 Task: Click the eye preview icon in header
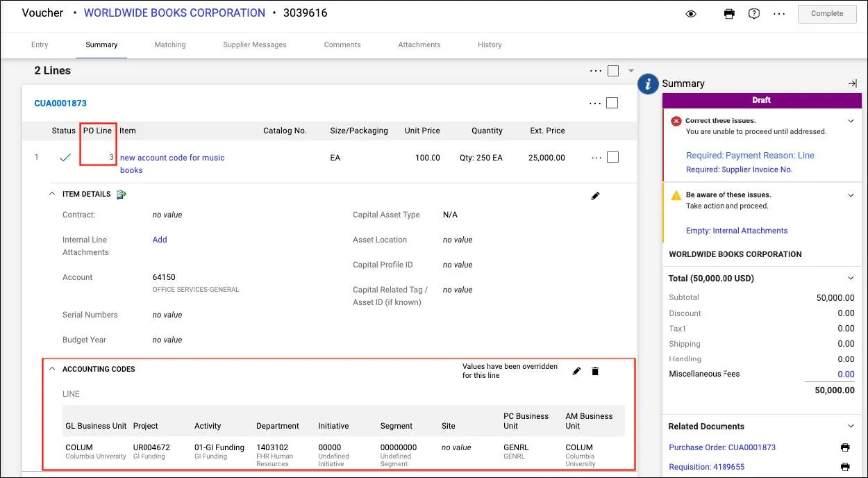pyautogui.click(x=691, y=14)
